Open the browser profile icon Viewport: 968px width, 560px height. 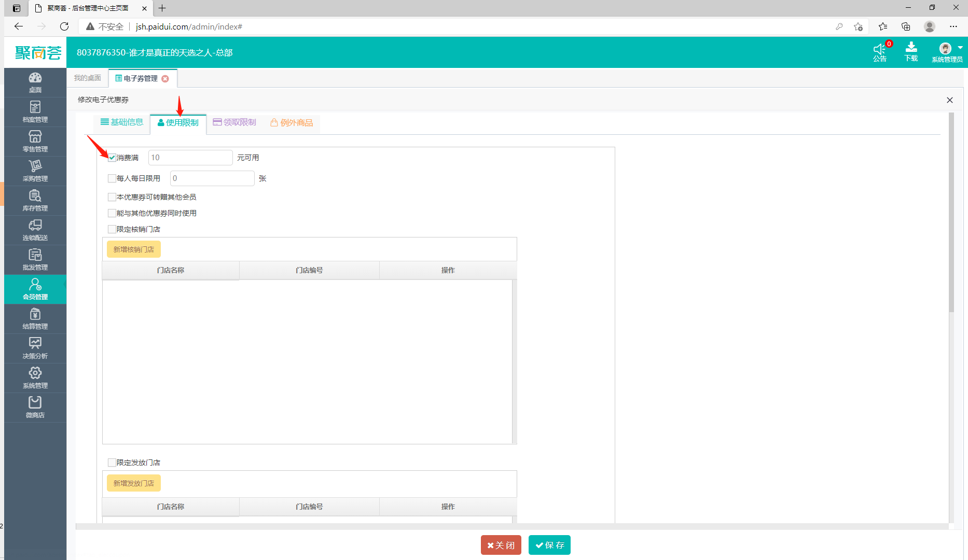(930, 26)
